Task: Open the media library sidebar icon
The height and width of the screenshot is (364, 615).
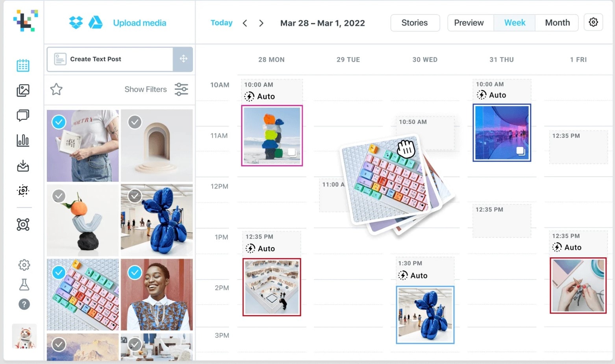Action: [23, 91]
